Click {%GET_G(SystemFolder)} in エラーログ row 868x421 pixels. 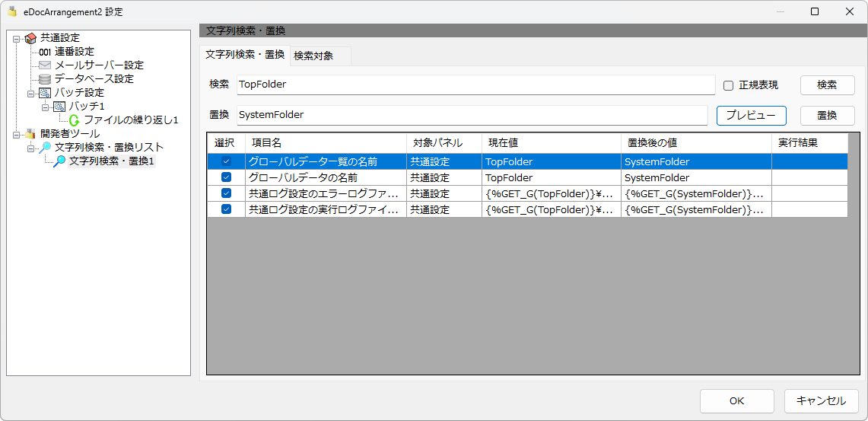[x=696, y=194]
